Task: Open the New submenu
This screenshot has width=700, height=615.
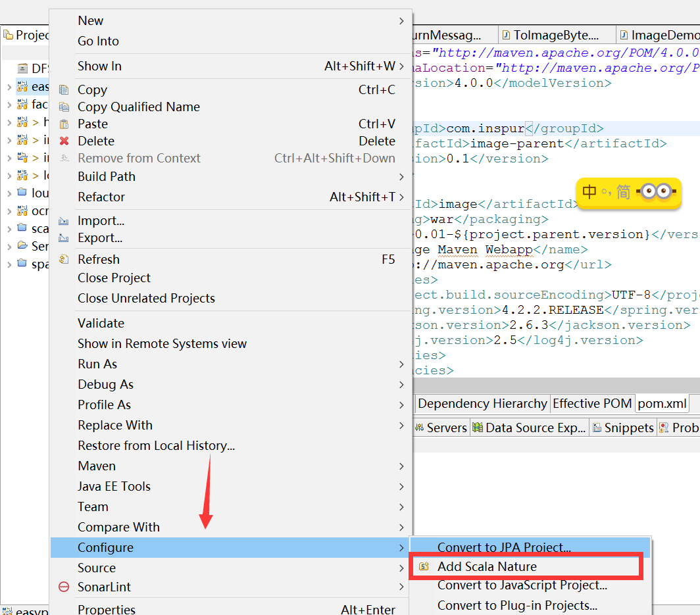Action: pos(231,20)
